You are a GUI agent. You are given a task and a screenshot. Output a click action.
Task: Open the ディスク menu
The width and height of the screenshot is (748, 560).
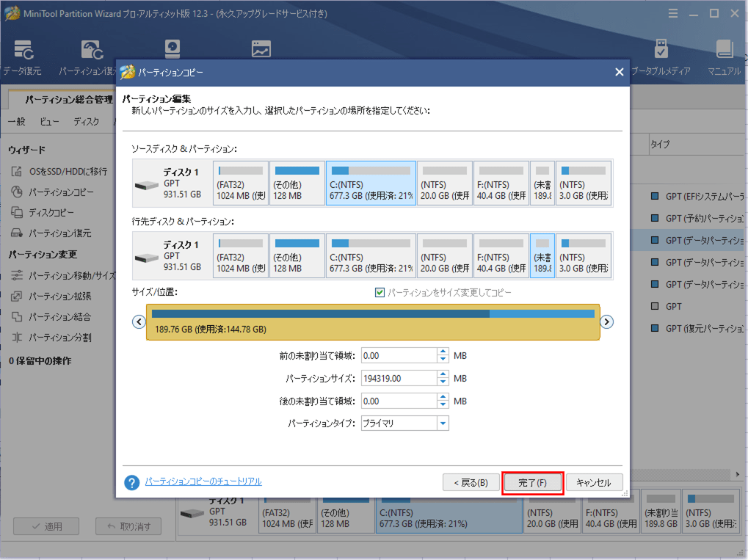click(87, 122)
